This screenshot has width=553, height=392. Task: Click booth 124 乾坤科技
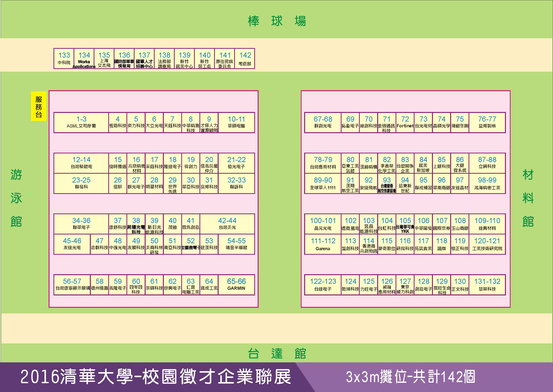click(350, 285)
